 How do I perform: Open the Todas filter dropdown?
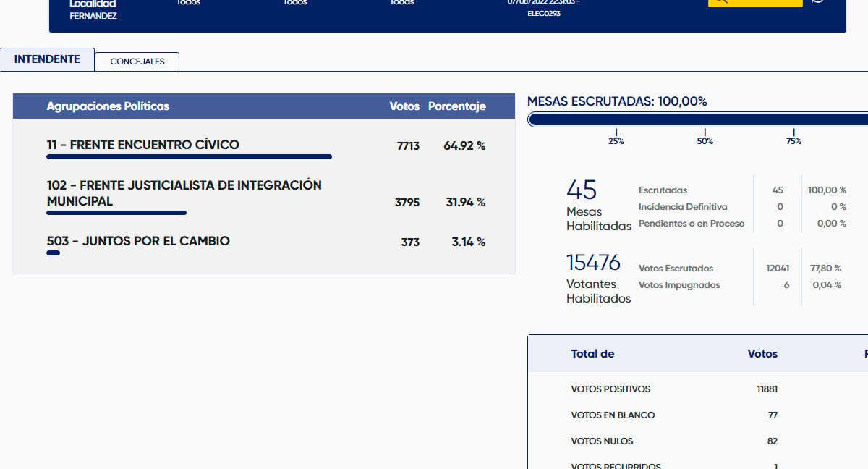click(402, 3)
